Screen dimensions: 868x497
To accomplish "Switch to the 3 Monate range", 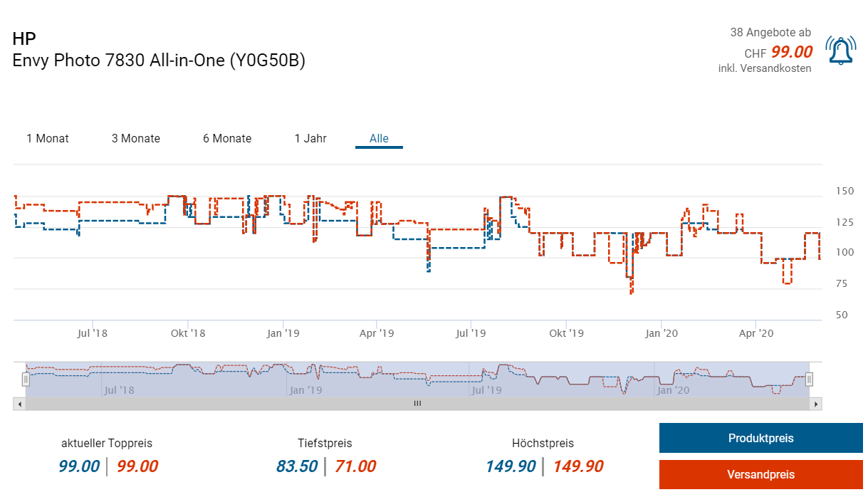I will coord(135,139).
